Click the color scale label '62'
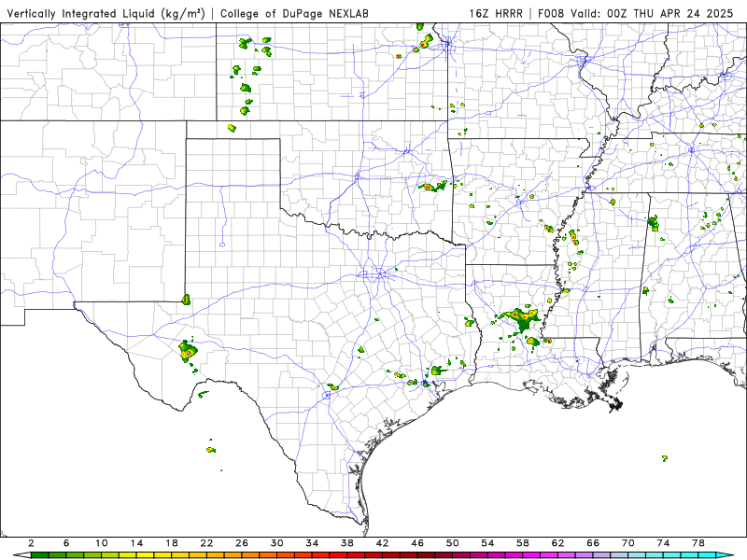 (x=558, y=543)
